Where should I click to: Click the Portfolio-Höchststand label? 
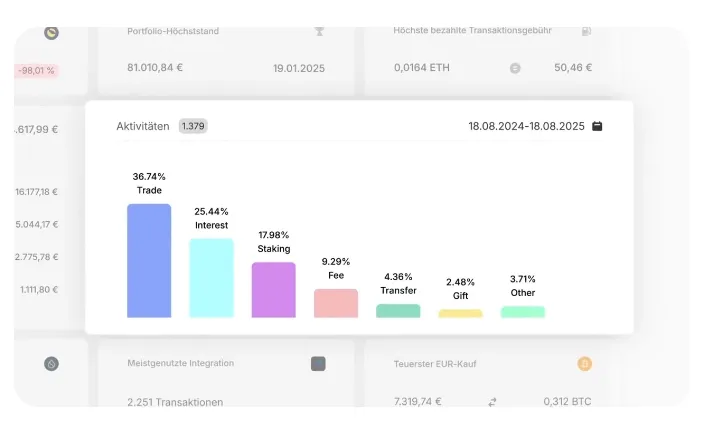click(x=173, y=31)
